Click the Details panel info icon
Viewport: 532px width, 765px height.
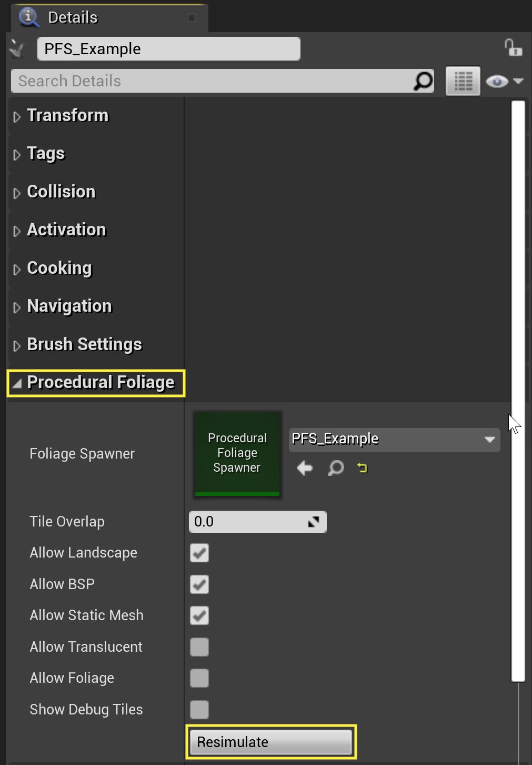click(x=28, y=17)
